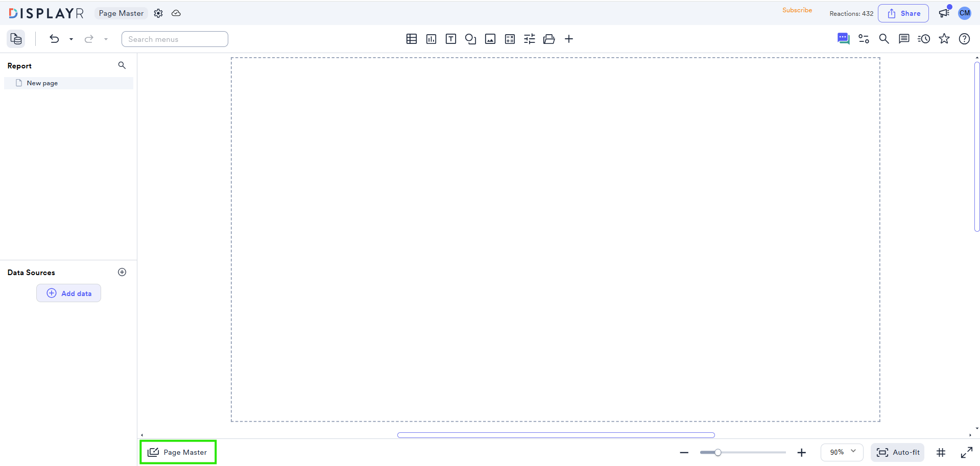Click the plus icon for more options
Image resolution: width=980 pixels, height=466 pixels.
tap(569, 39)
